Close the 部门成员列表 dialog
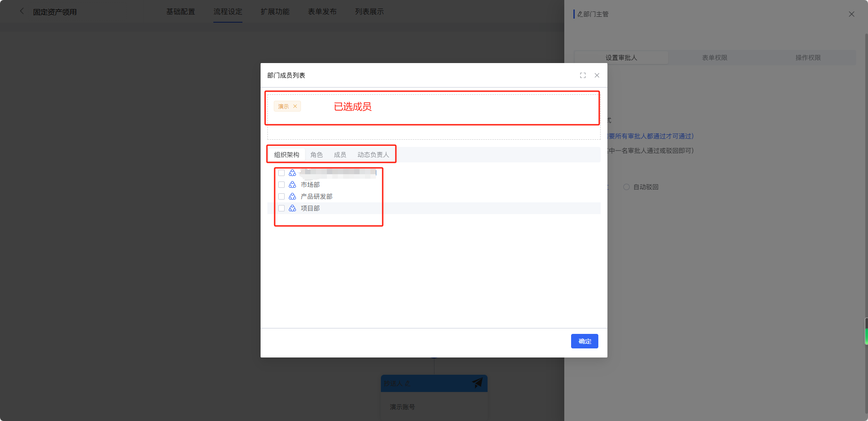Screen dimensions: 868x421 pos(597,75)
